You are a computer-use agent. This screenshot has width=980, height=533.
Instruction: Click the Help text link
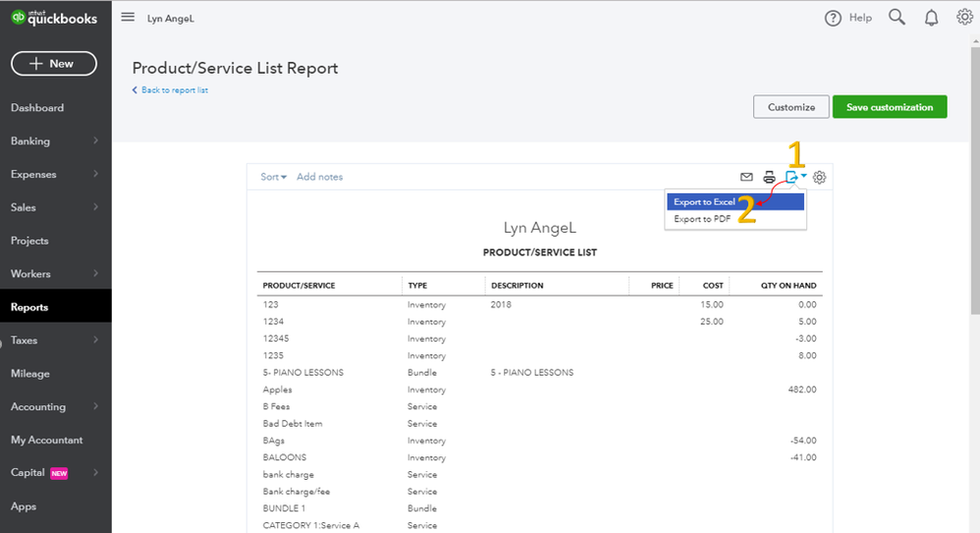[x=860, y=18]
